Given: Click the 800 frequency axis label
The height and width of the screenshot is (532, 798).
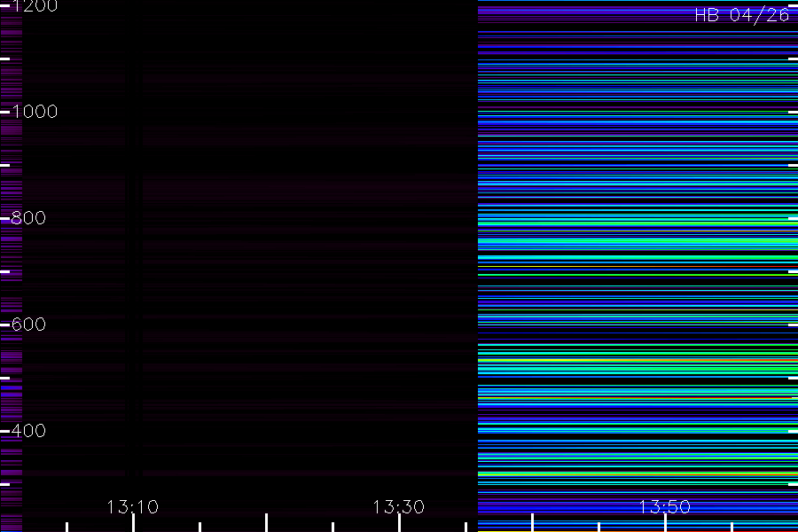Looking at the screenshot, I should [29, 218].
